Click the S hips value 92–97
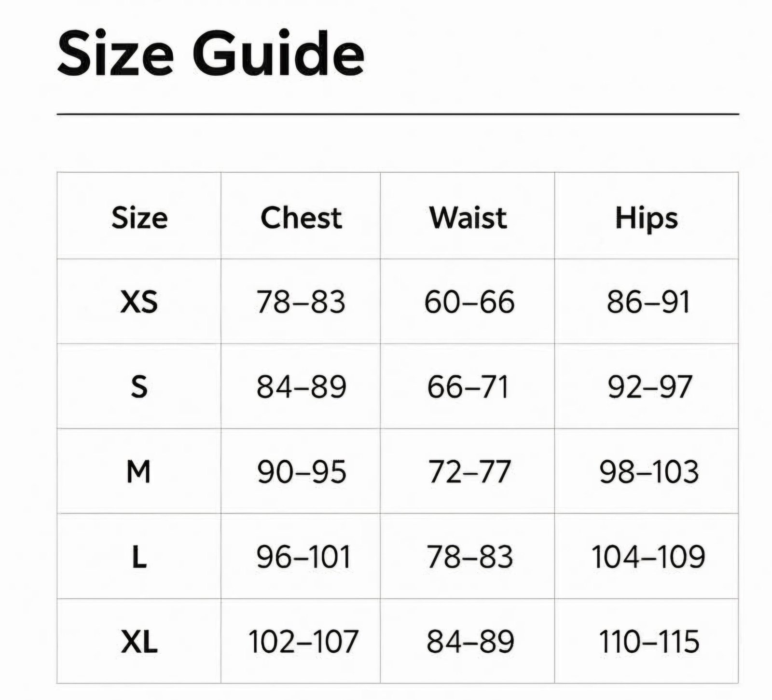This screenshot has height=700, width=772. (649, 387)
